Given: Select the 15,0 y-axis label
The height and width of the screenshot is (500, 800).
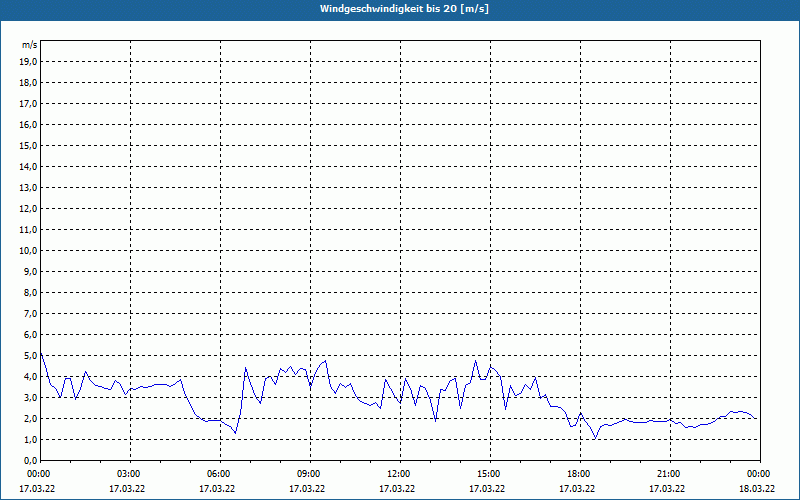Looking at the screenshot, I should click(x=29, y=145).
